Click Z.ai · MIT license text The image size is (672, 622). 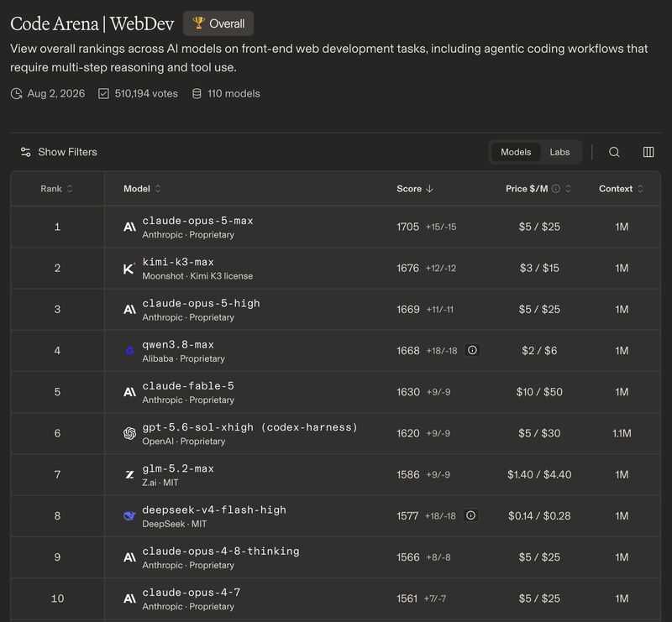(160, 483)
